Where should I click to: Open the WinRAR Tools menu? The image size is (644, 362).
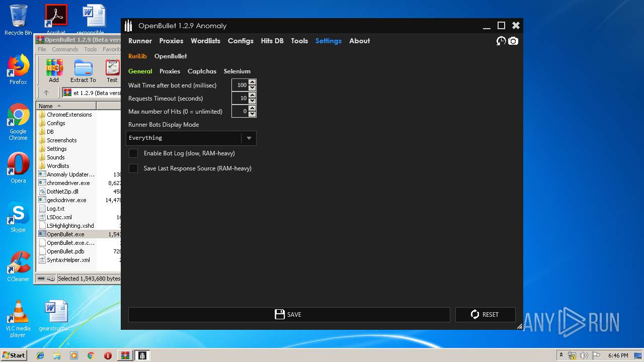pyautogui.click(x=91, y=49)
